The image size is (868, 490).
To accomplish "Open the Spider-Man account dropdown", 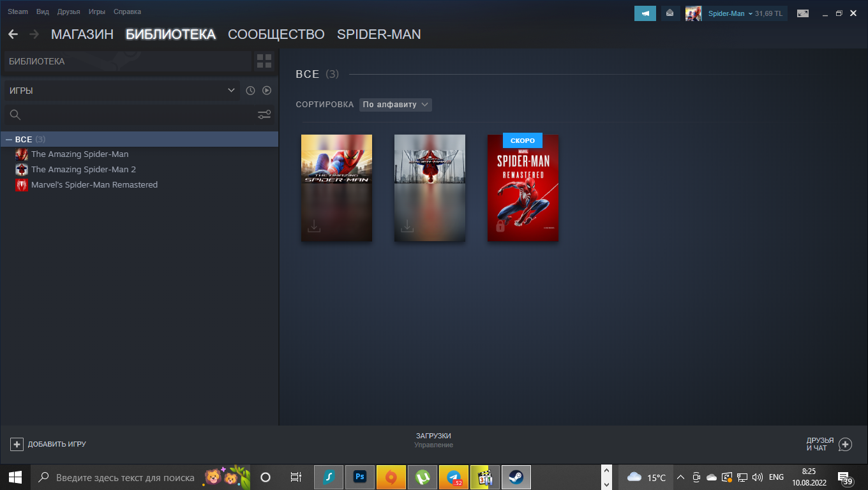I will [x=730, y=13].
